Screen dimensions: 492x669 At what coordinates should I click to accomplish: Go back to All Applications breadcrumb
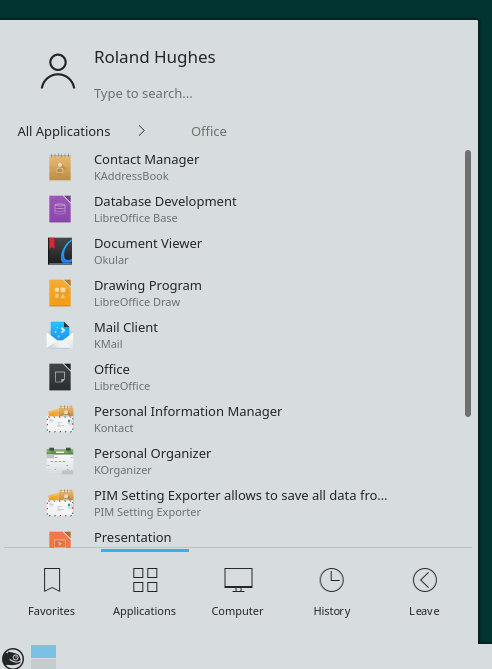pyautogui.click(x=64, y=131)
